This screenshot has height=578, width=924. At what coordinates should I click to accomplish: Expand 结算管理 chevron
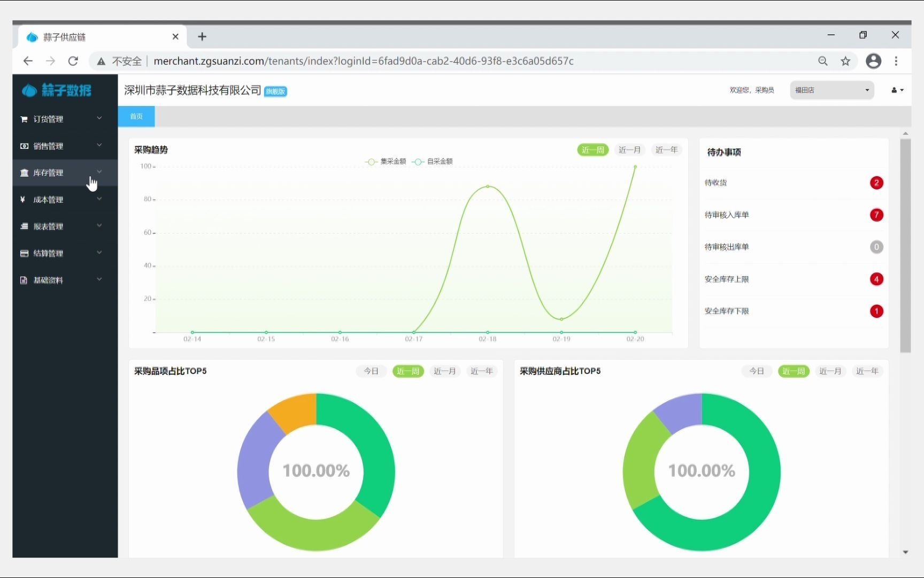[x=99, y=252]
